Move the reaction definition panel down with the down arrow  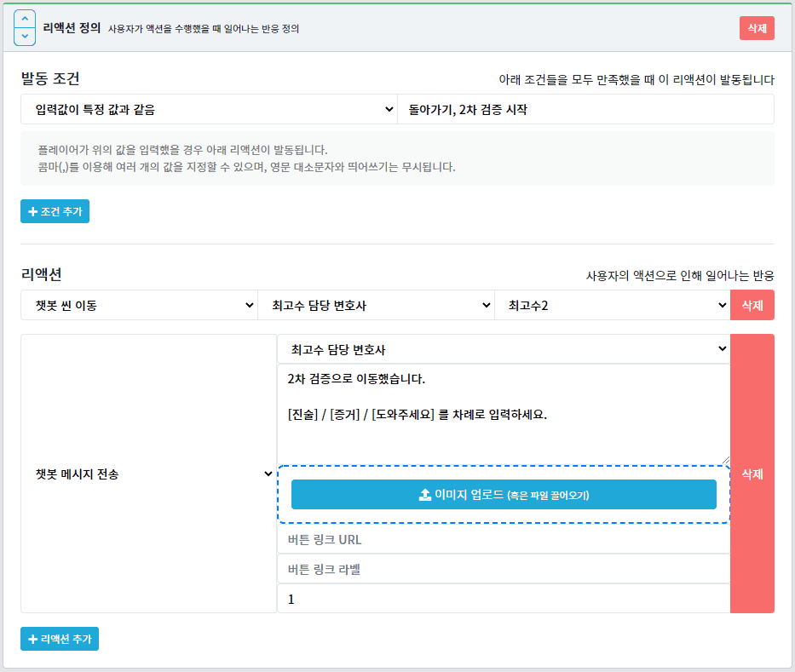[x=25, y=37]
